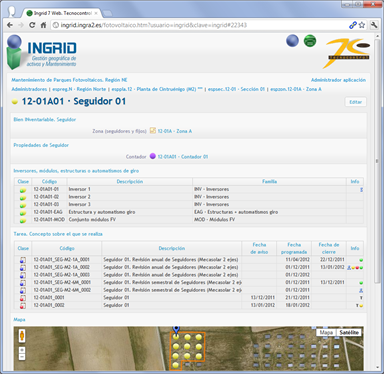Switch map to Satélite view

tap(349, 332)
